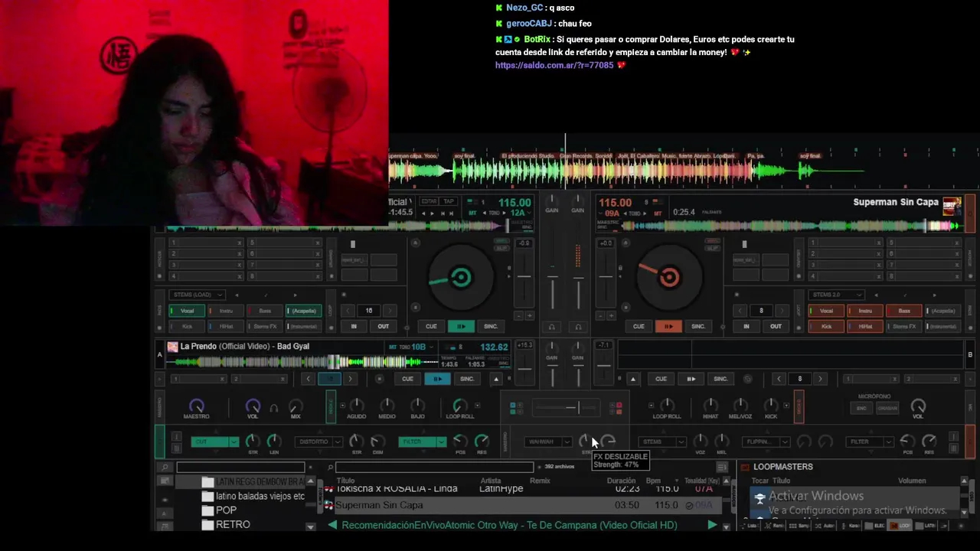Click the Superman Sin Capa album cover

pyautogui.click(x=952, y=206)
